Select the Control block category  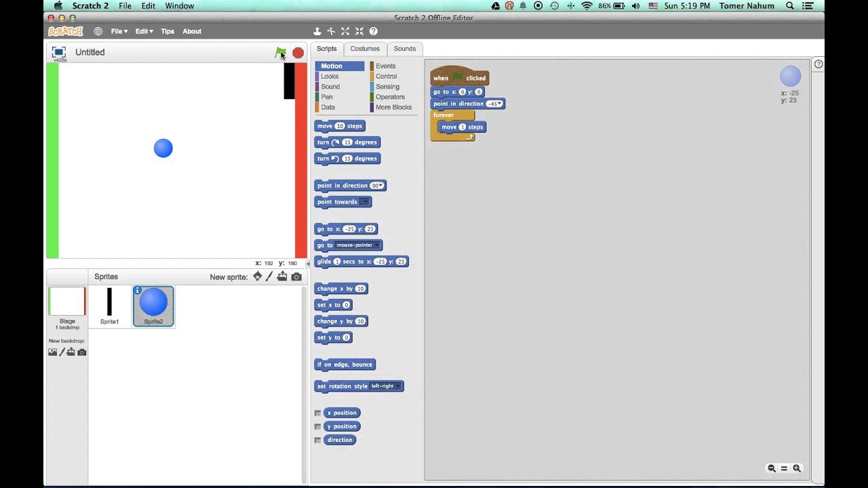[386, 77]
